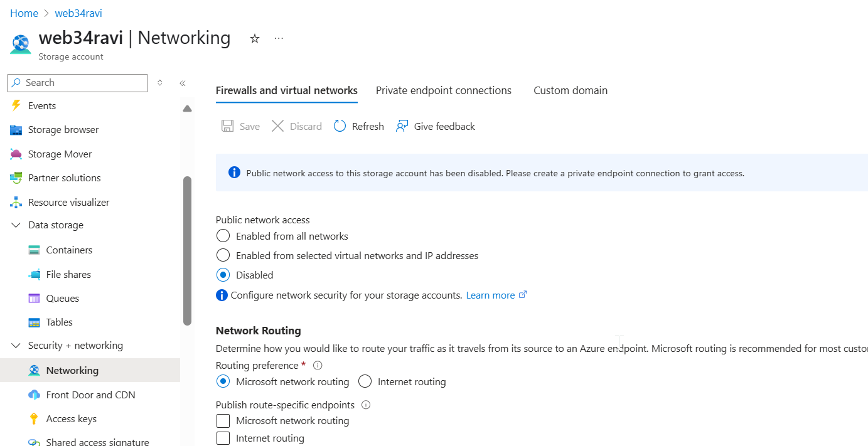This screenshot has width=868, height=446.
Task: Collapse the Security + networking section
Action: tap(15, 345)
